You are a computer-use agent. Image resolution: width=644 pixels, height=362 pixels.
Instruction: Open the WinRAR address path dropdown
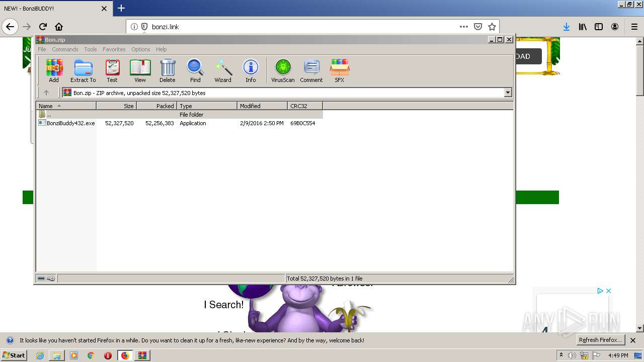click(508, 93)
